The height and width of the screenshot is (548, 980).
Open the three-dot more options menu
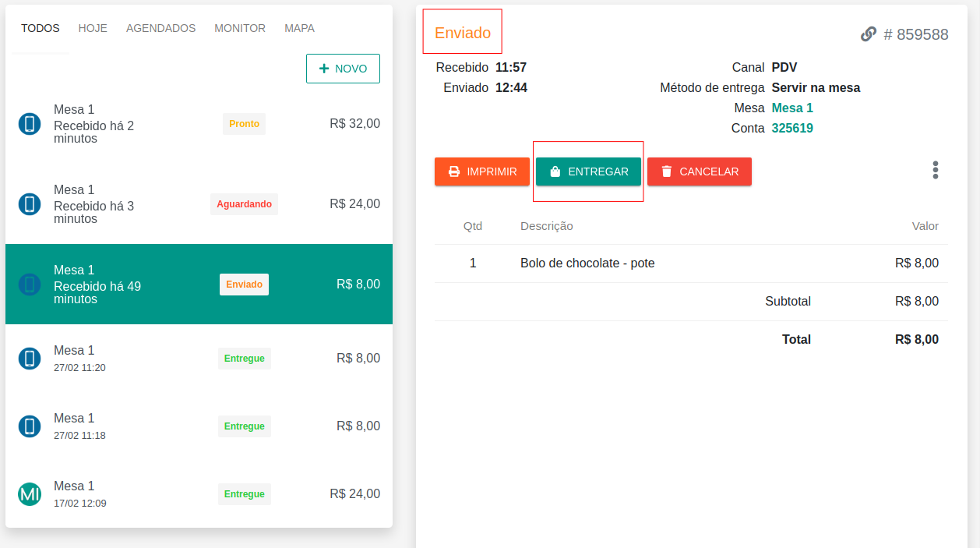935,171
